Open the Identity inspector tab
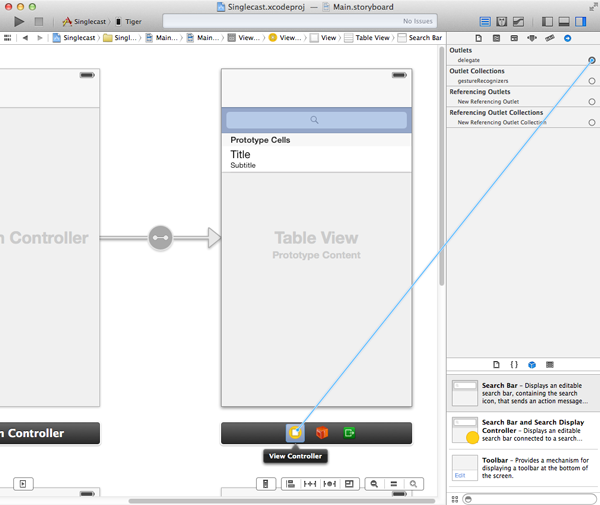 pyautogui.click(x=514, y=38)
